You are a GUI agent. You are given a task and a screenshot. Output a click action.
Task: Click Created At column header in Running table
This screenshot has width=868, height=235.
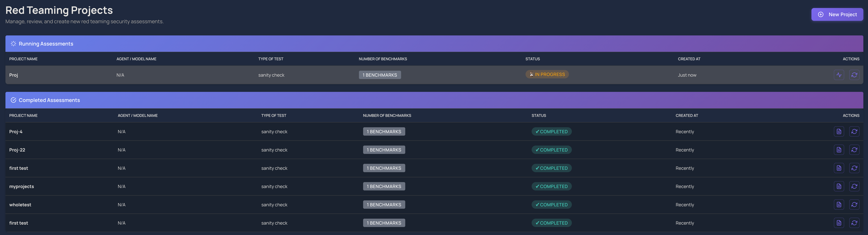(x=689, y=59)
